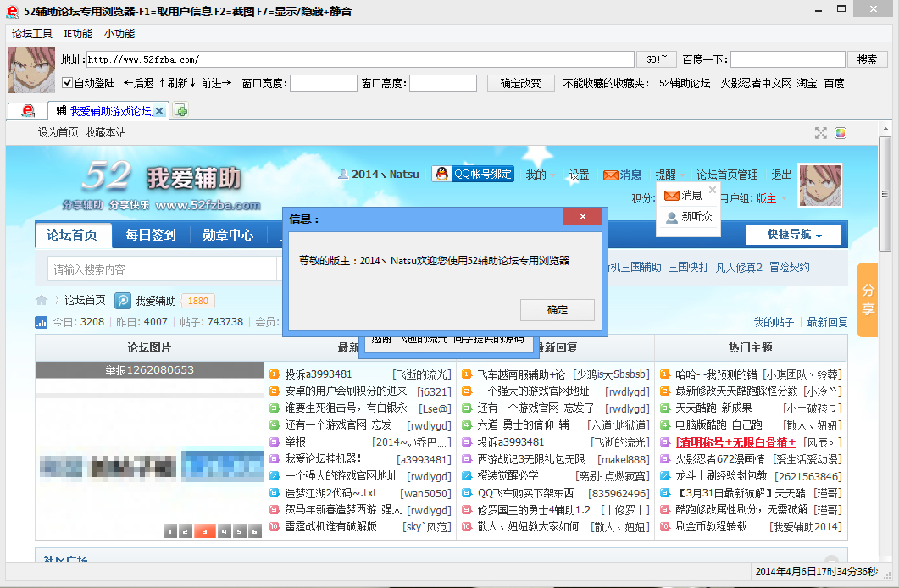This screenshot has height=588, width=899.
Task: Open 我的帖子 link
Action: click(x=774, y=322)
